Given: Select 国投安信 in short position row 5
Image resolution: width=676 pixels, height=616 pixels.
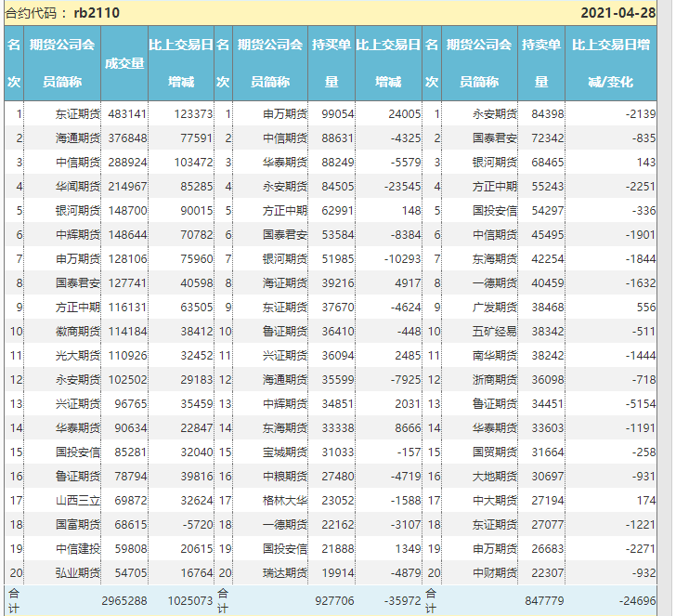Looking at the screenshot, I should tap(495, 211).
